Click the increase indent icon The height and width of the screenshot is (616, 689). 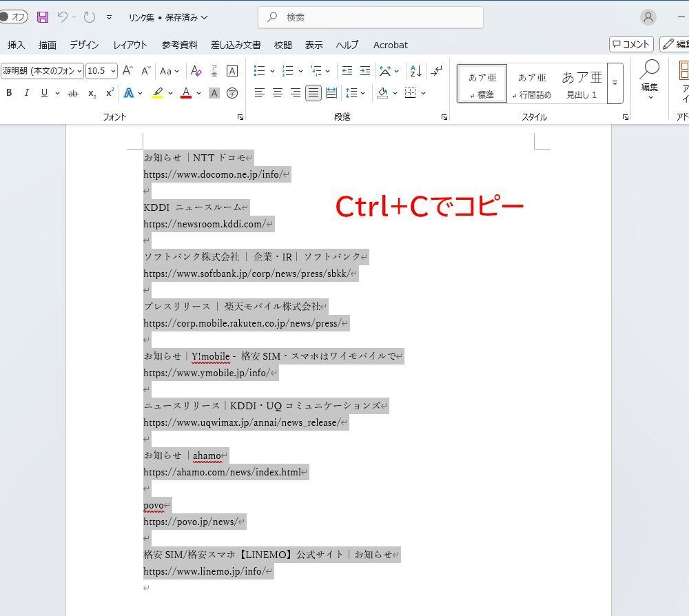pyautogui.click(x=365, y=71)
